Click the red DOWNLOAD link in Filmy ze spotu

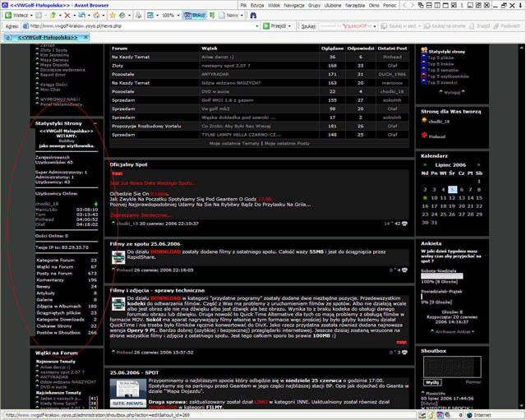coord(166,252)
